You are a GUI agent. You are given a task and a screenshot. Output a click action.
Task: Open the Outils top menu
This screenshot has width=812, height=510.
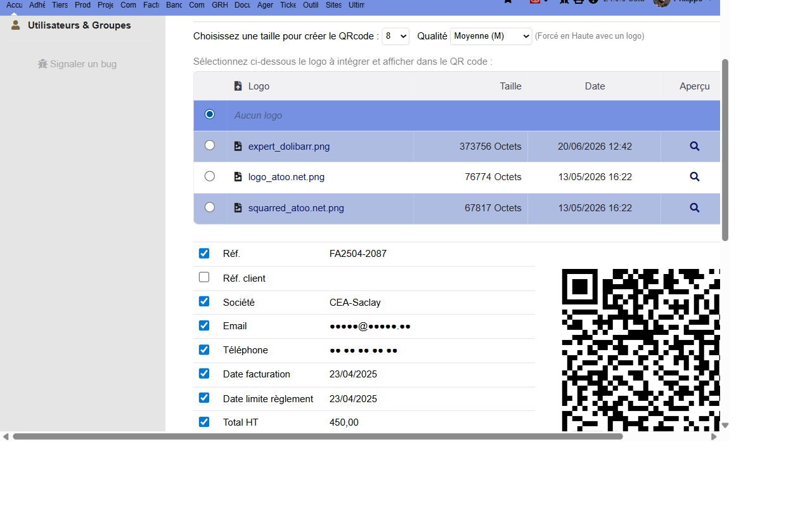[x=311, y=5]
